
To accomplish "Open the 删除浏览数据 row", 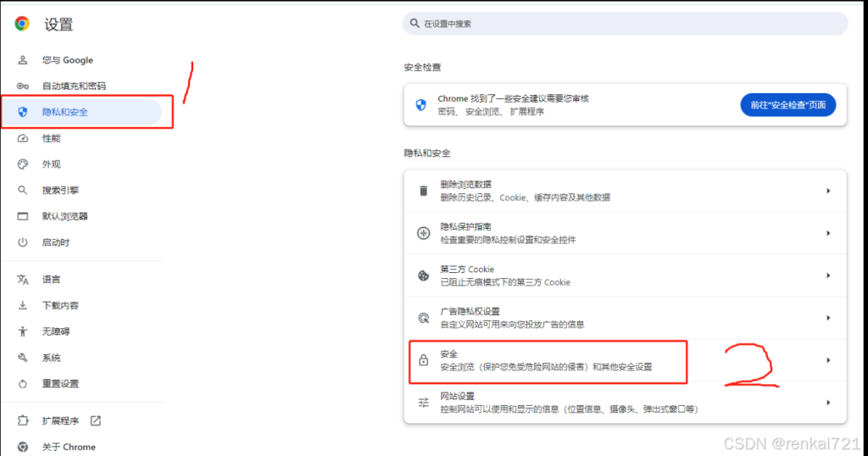I will 625,191.
